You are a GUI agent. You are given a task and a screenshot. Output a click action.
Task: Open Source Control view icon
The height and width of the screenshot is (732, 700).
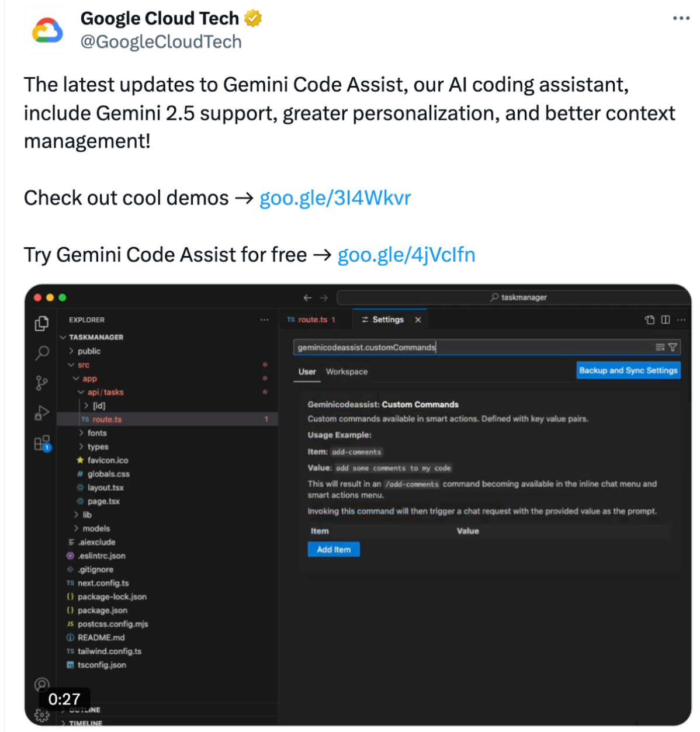[41, 383]
